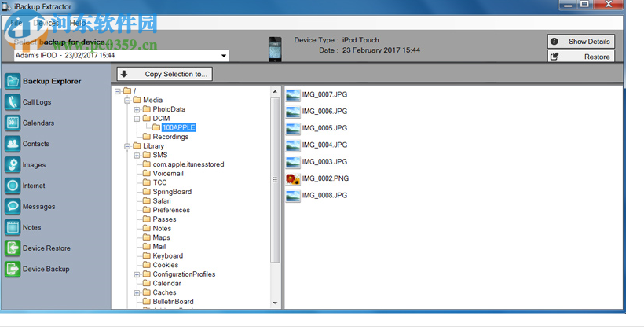Click the iBackup Extractor title bar icon

coord(6,6)
